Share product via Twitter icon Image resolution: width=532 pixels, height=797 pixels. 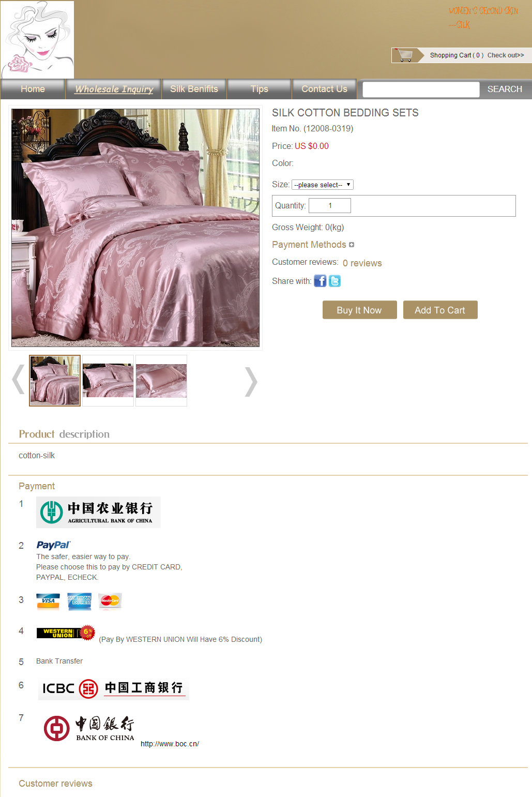coord(335,281)
